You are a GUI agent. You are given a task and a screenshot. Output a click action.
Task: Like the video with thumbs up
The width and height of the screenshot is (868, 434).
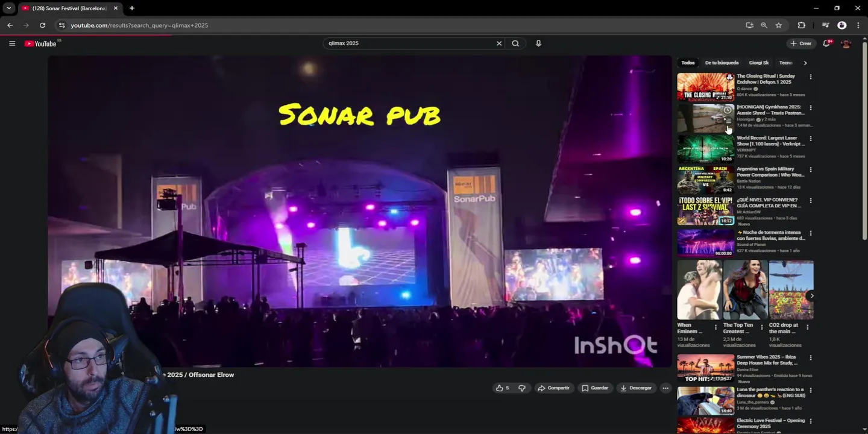pos(503,388)
